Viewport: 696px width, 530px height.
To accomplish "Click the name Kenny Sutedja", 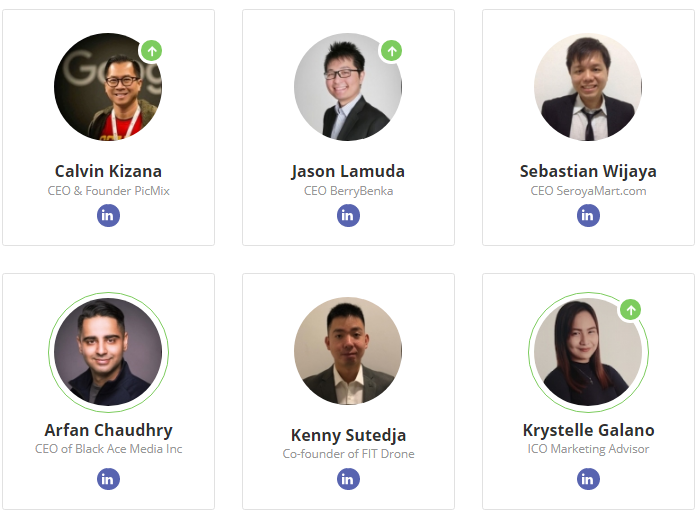I will 348,435.
